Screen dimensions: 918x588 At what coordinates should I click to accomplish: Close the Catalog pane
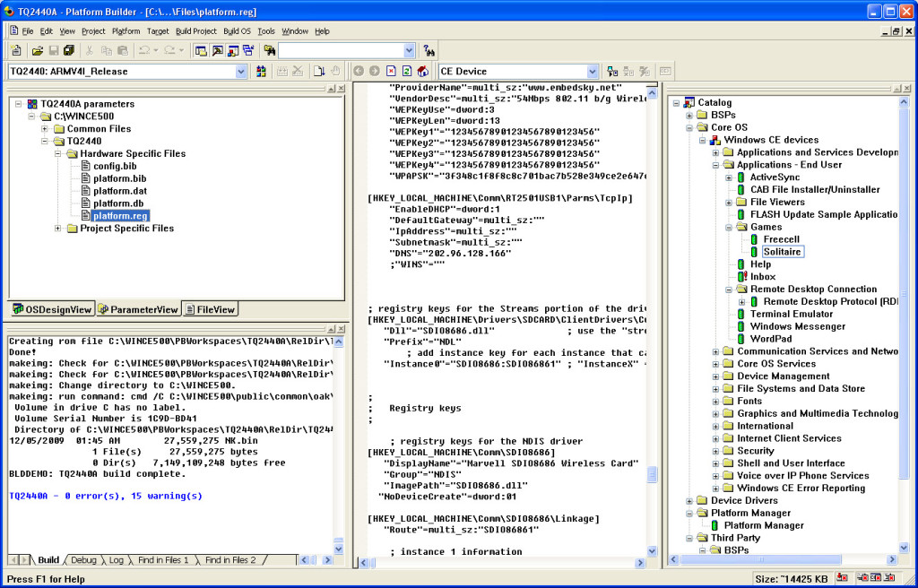[x=908, y=89]
